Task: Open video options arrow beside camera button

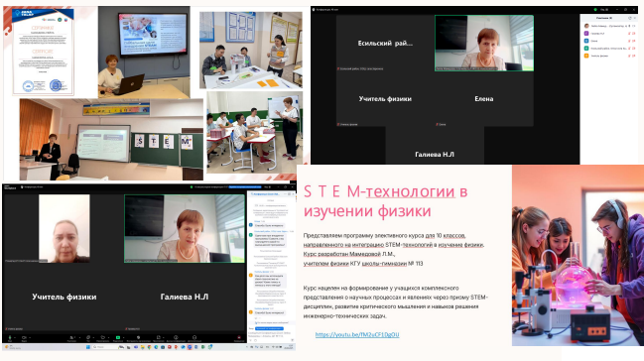Action: [x=30, y=337]
